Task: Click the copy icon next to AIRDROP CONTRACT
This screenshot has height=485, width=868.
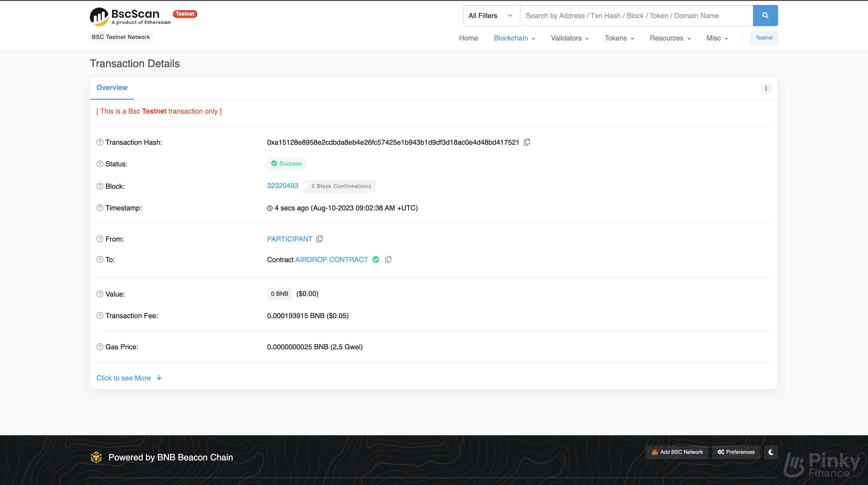Action: (388, 260)
